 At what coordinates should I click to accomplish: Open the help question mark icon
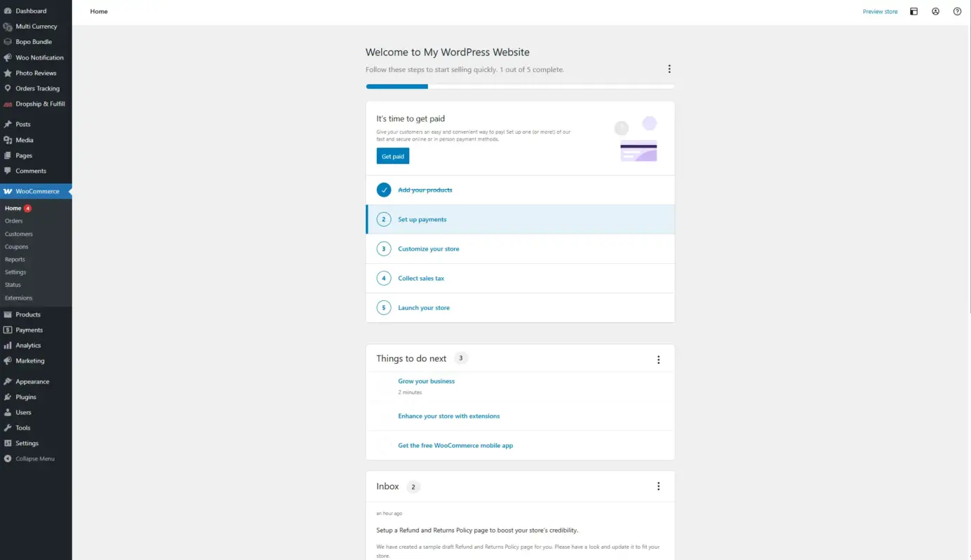click(x=957, y=11)
